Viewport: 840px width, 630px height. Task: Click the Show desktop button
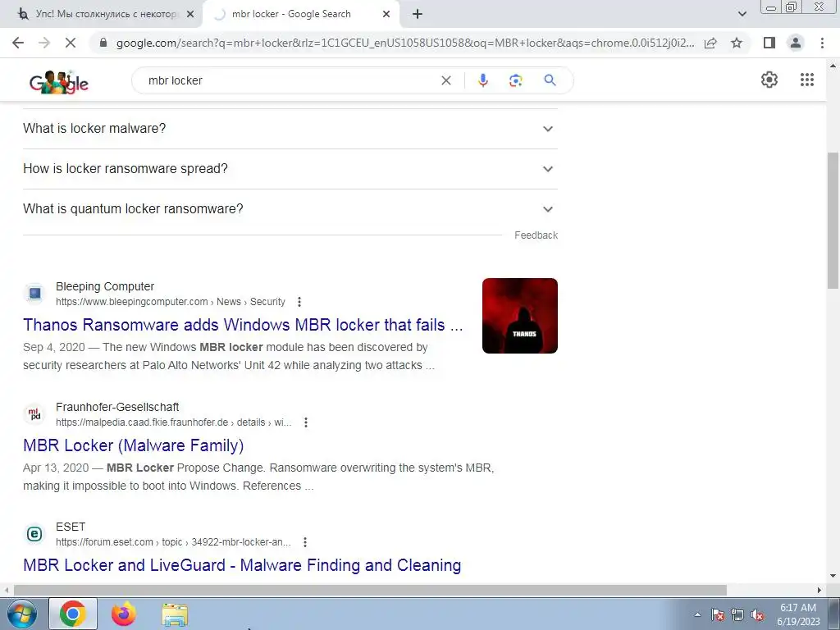(x=833, y=614)
